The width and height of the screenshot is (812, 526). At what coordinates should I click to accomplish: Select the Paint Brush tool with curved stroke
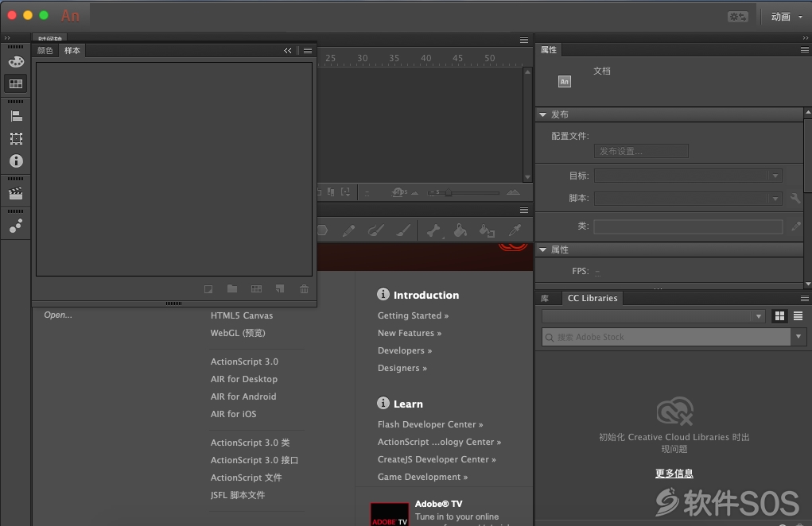click(x=376, y=230)
